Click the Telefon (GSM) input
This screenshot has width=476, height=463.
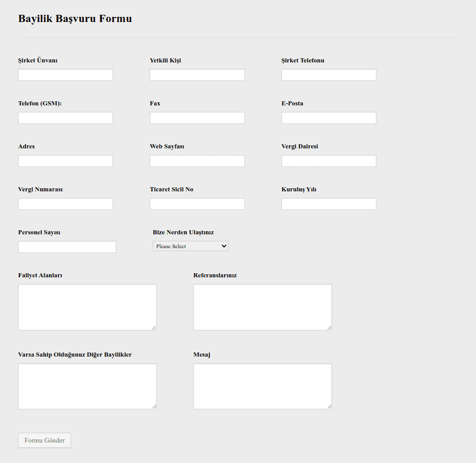(66, 118)
